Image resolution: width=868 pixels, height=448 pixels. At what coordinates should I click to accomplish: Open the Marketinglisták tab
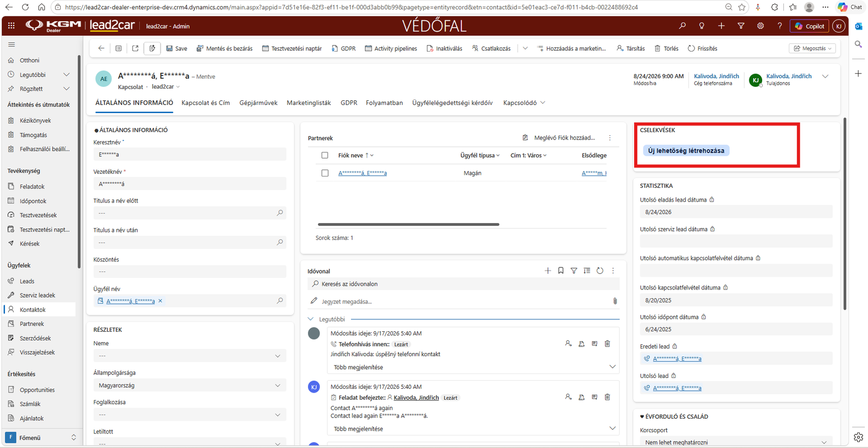point(309,103)
